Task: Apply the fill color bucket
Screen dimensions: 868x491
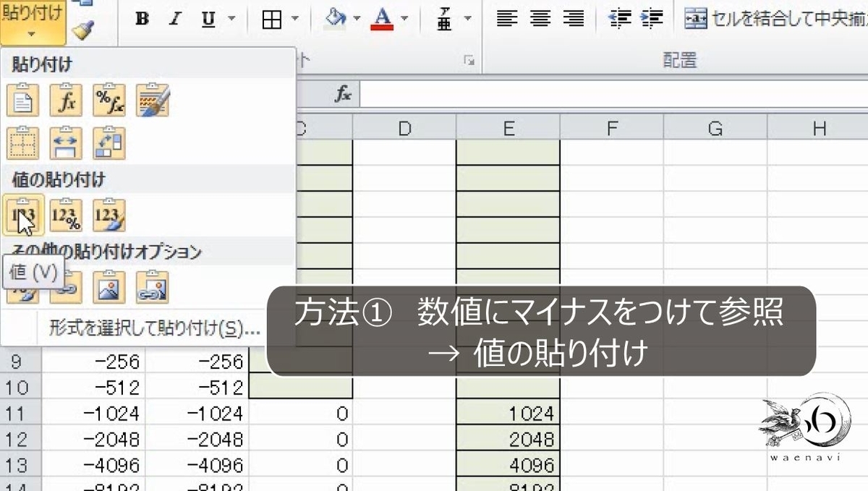Action: pyautogui.click(x=336, y=20)
